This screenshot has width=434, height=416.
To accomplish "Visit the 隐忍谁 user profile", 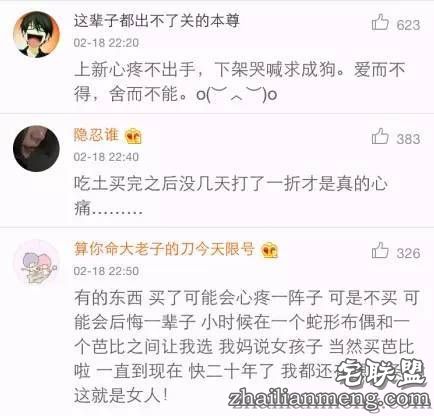I will click(96, 135).
